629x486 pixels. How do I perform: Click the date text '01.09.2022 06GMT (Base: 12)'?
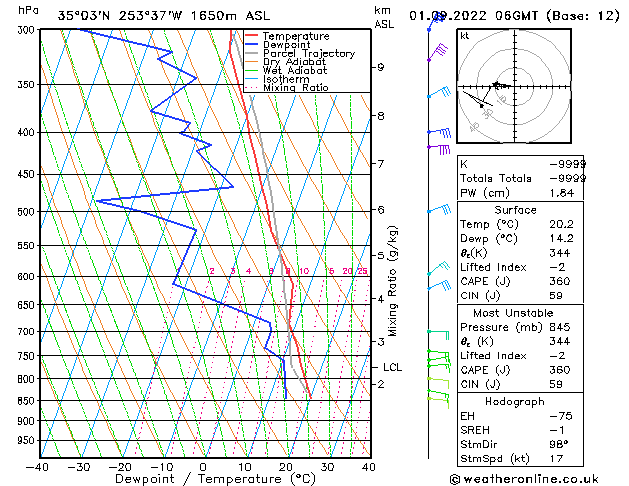[514, 16]
